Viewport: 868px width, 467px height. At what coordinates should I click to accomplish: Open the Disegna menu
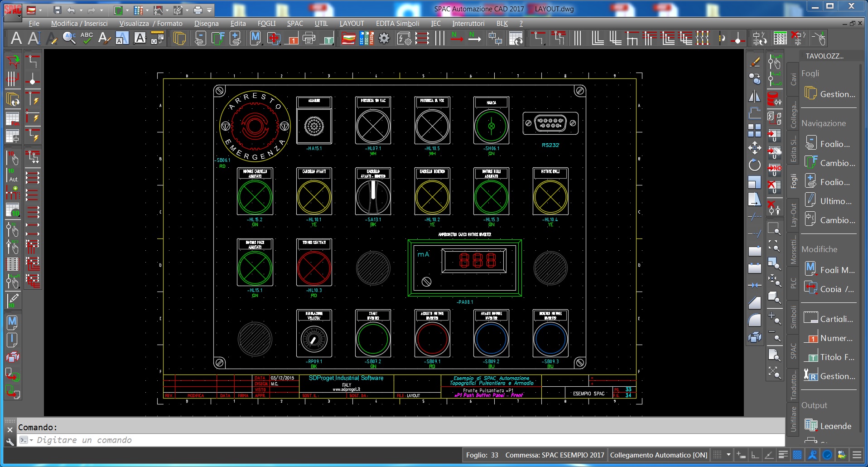pyautogui.click(x=207, y=24)
